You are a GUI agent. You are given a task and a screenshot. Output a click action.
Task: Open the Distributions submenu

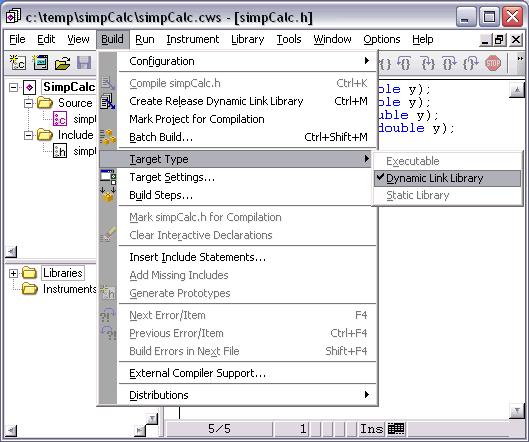coord(248,395)
